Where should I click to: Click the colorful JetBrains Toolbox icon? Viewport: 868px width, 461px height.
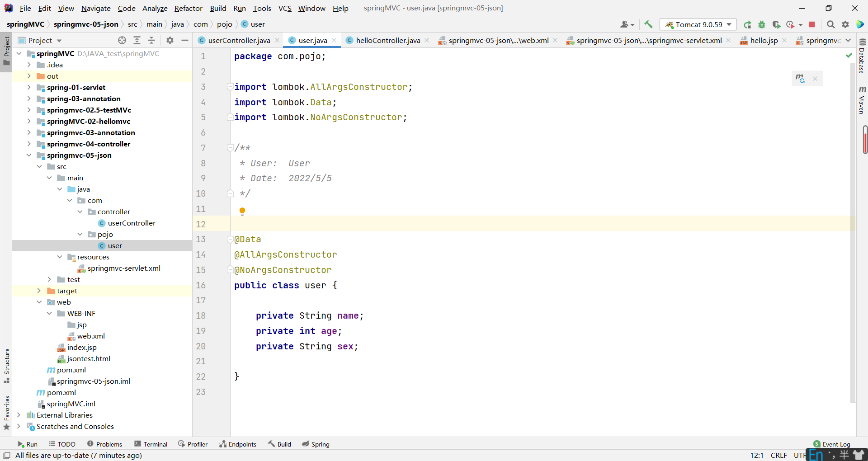tap(860, 24)
